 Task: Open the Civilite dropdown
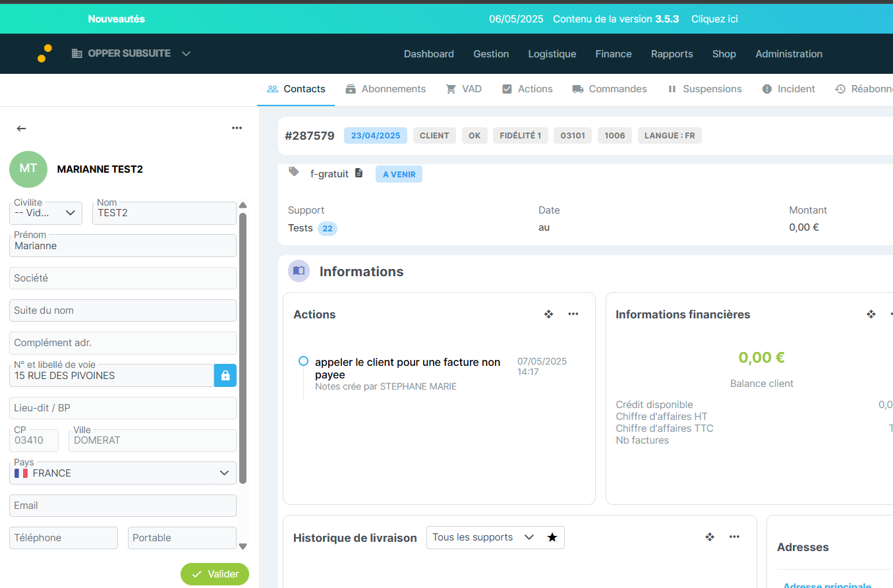[45, 213]
